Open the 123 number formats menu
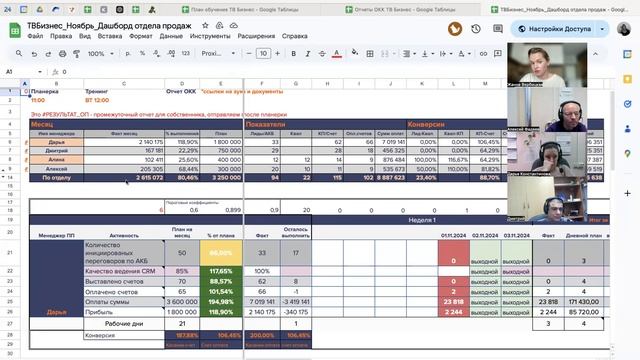This screenshot has width=640, height=360. tap(186, 53)
